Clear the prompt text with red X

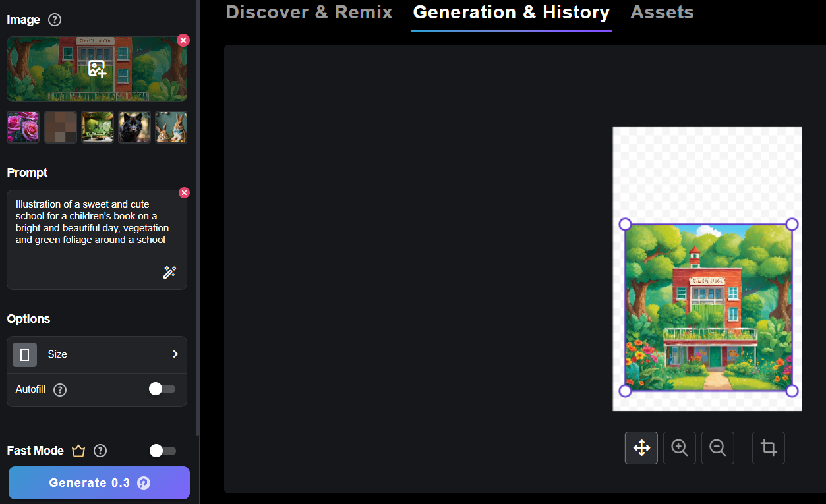pyautogui.click(x=184, y=193)
